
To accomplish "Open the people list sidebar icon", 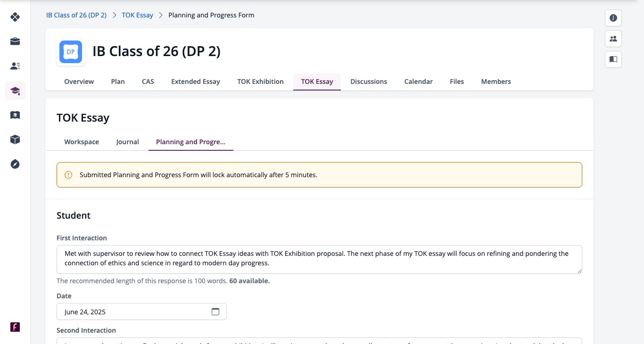I will [x=15, y=66].
